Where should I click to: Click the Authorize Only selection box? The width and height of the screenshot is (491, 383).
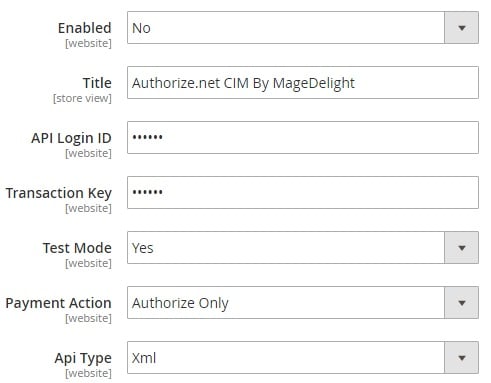(x=303, y=303)
